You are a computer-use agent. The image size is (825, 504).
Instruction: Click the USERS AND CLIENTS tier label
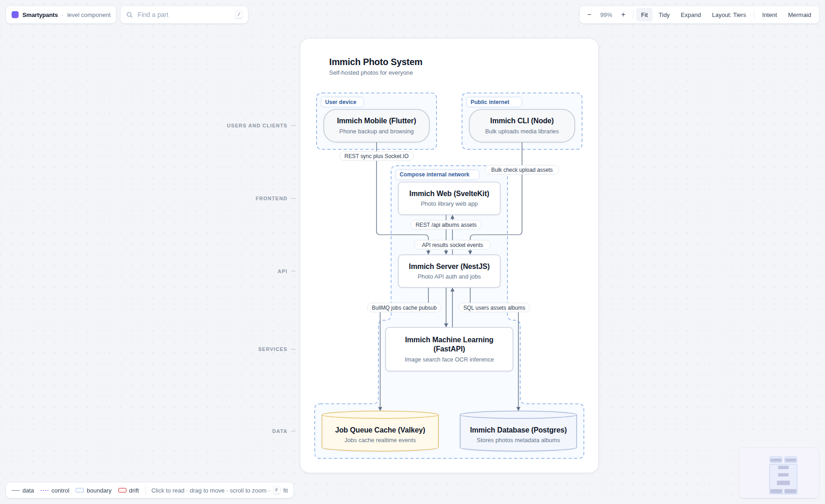coord(257,126)
